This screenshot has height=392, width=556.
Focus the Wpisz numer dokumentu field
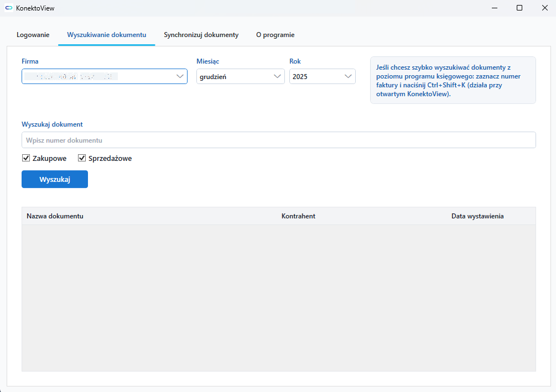pos(278,140)
